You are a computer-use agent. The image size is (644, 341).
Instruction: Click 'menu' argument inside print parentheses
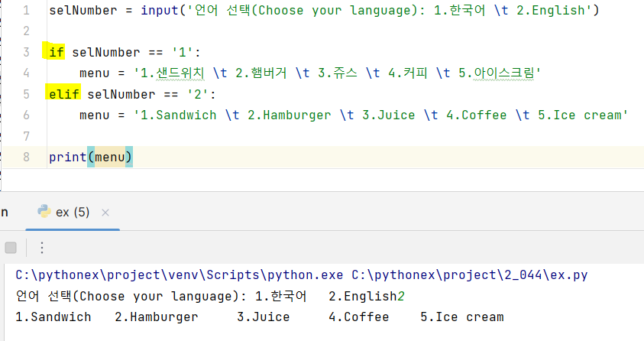(110, 157)
